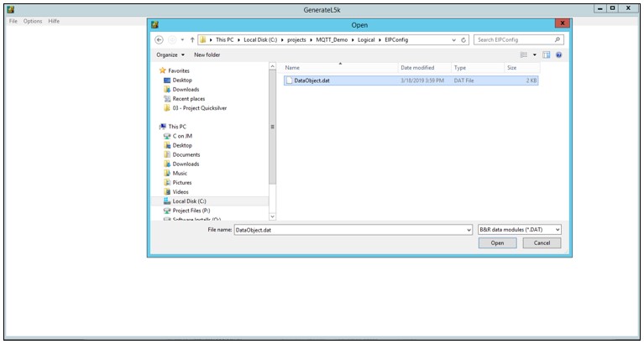This screenshot has width=644, height=344.
Task: Open the File menu
Action: (13, 20)
